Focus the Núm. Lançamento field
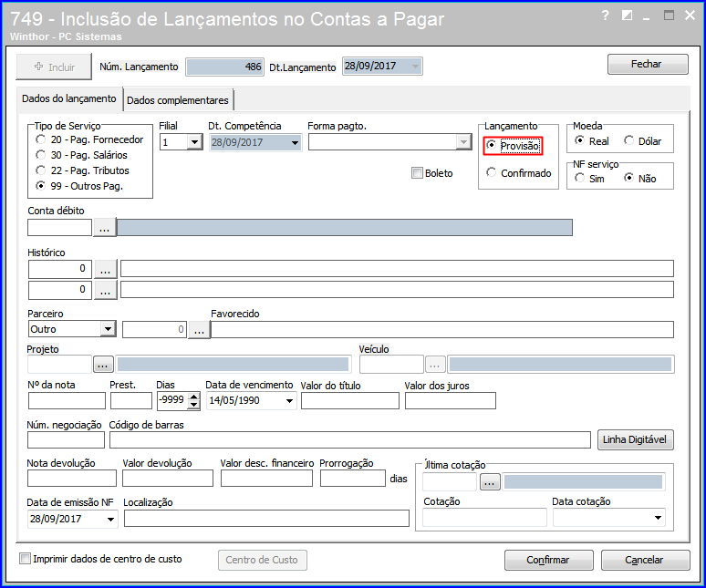706x588 pixels. (224, 67)
